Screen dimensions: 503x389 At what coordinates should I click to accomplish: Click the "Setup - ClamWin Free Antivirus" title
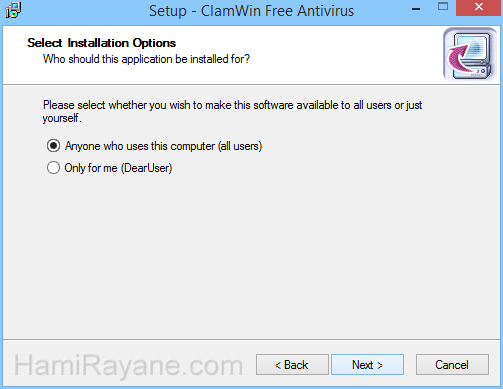coord(251,11)
